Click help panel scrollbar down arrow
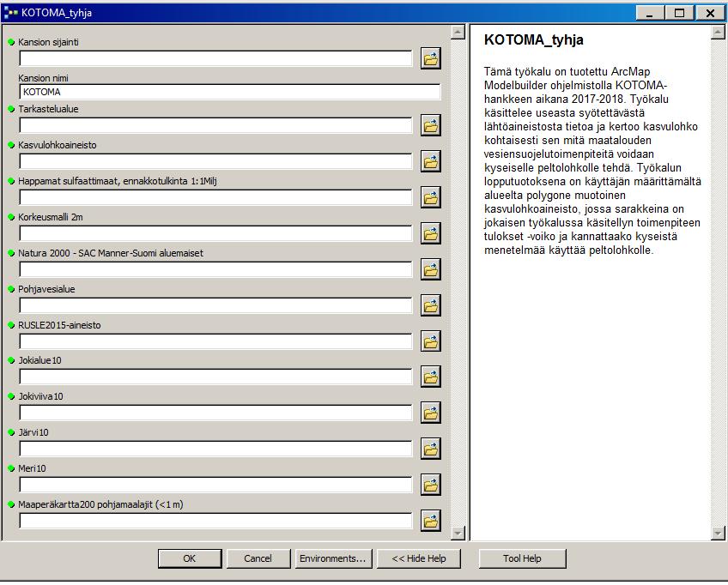This screenshot has width=728, height=585. click(718, 533)
